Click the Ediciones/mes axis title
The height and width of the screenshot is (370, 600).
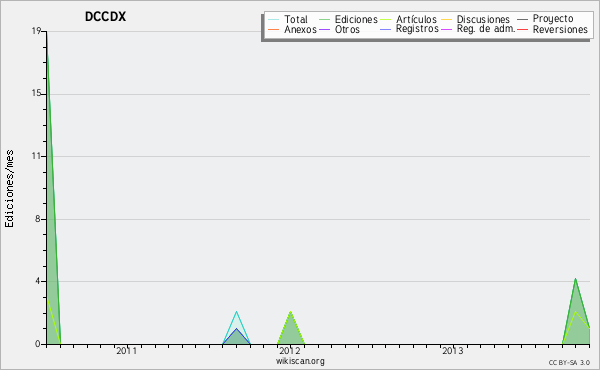[9, 189]
